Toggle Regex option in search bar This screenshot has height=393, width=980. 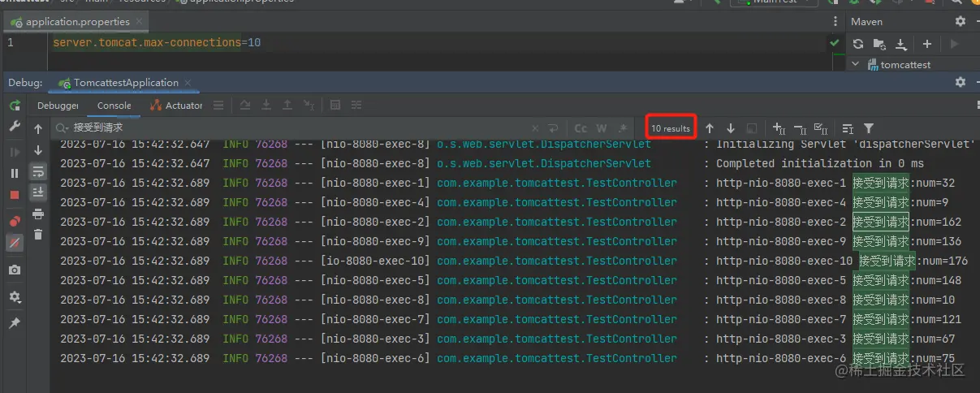(x=623, y=128)
